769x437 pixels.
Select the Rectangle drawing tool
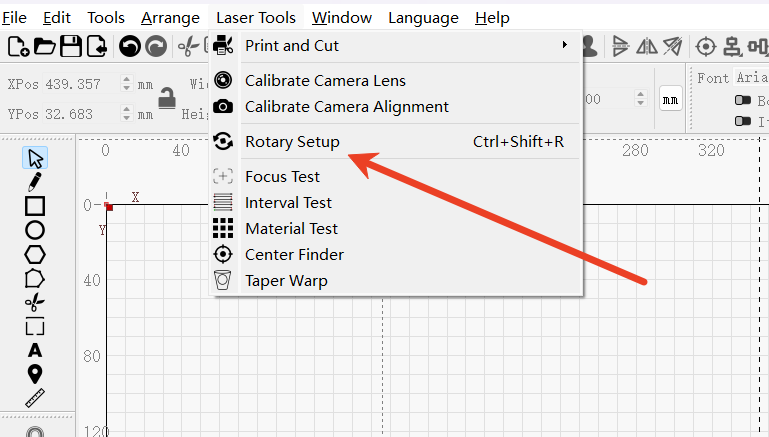point(35,206)
